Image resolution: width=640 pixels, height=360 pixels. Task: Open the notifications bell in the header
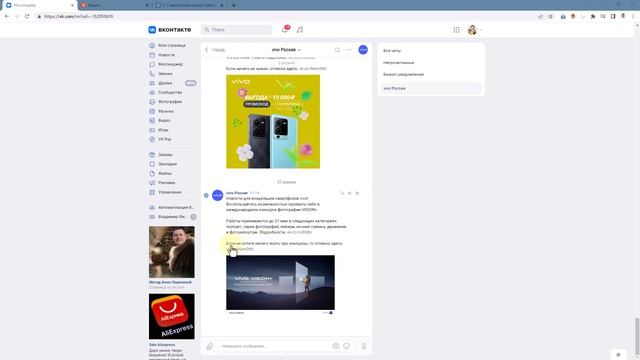(x=285, y=29)
